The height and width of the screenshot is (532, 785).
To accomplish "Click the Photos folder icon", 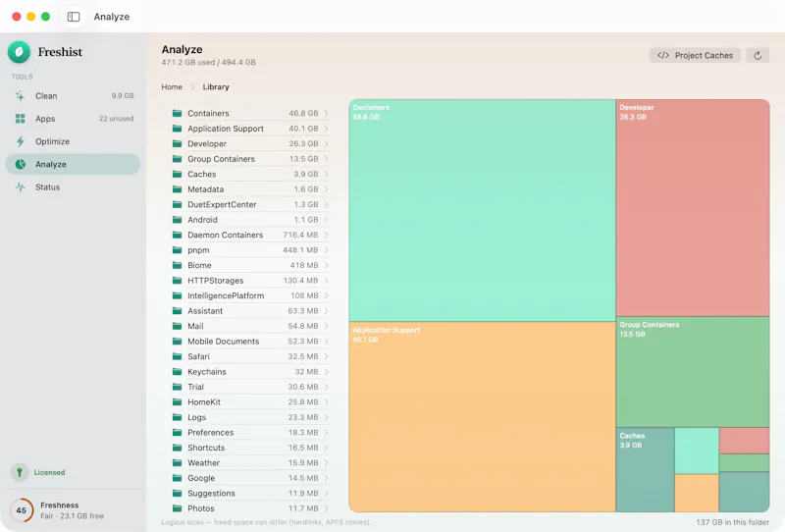I will coord(177,508).
